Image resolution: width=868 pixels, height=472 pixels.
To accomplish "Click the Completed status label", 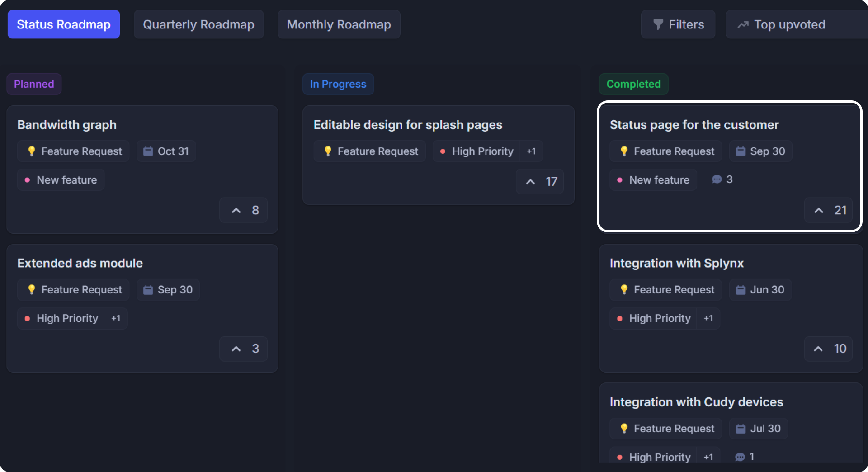I will (633, 84).
